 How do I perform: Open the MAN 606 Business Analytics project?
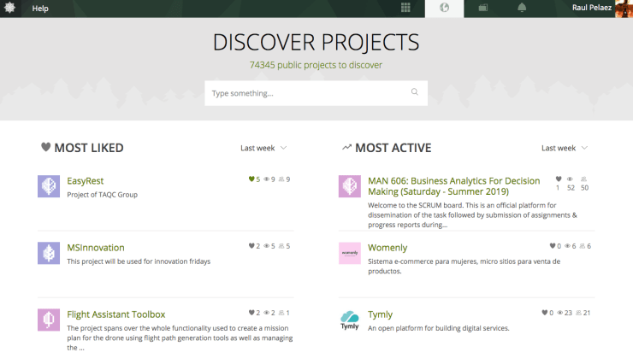pyautogui.click(x=453, y=186)
